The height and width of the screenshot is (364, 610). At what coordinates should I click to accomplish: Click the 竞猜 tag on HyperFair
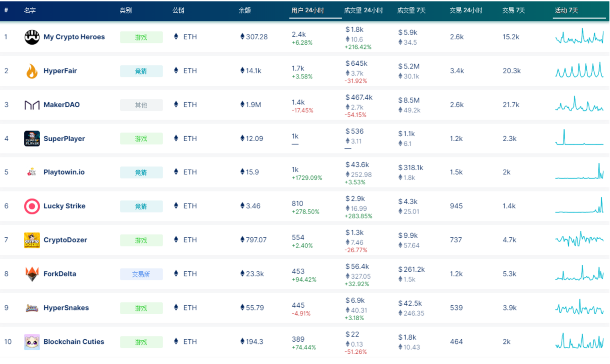141,71
